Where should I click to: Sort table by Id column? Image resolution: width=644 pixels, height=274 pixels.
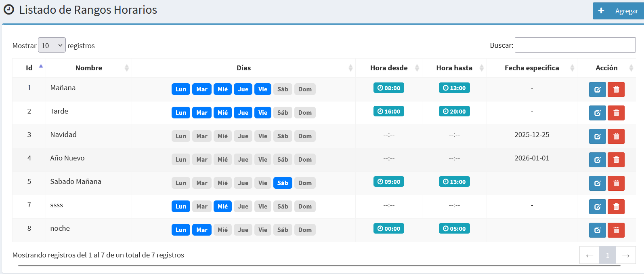(x=29, y=68)
